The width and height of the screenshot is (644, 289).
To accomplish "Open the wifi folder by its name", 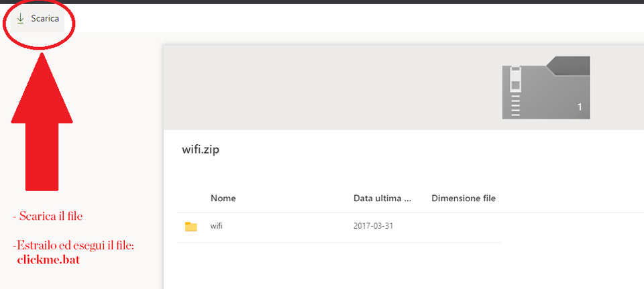I will pyautogui.click(x=217, y=226).
